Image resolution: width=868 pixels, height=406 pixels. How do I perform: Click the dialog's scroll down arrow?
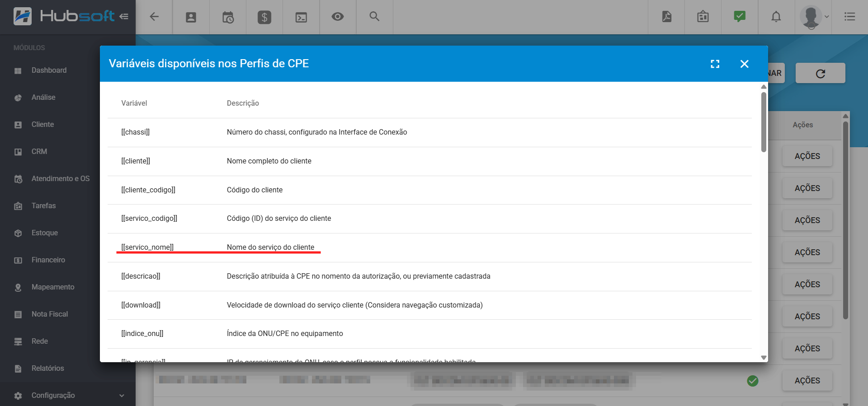pos(764,357)
